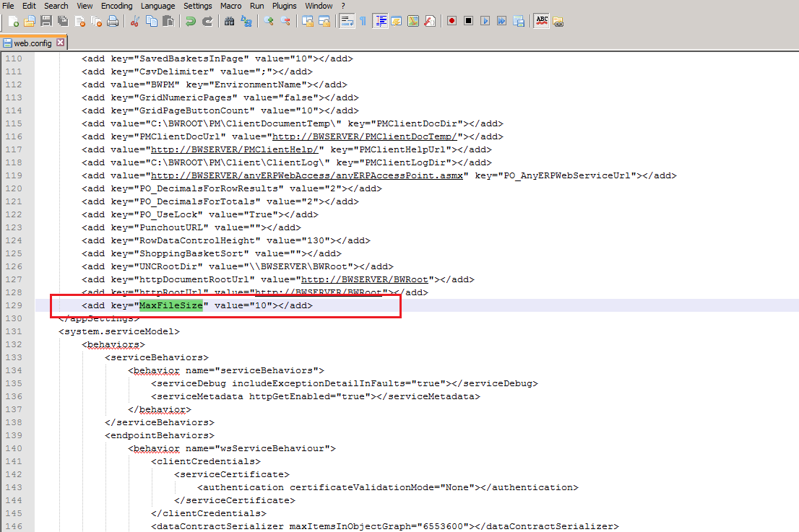This screenshot has height=532, width=799.
Task: Toggle synchronized vertical scrolling icon
Action: pyautogui.click(x=308, y=22)
